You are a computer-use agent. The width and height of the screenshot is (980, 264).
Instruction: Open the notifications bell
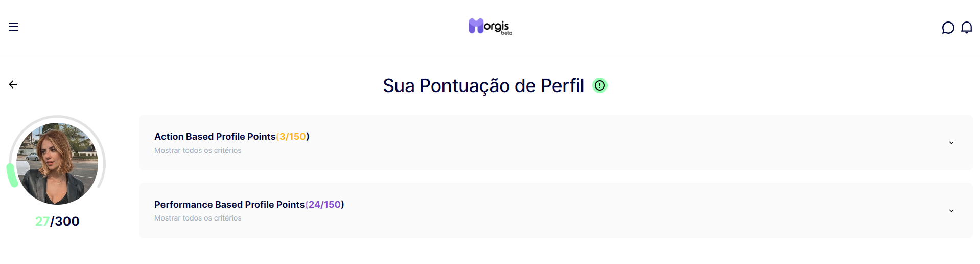click(966, 28)
